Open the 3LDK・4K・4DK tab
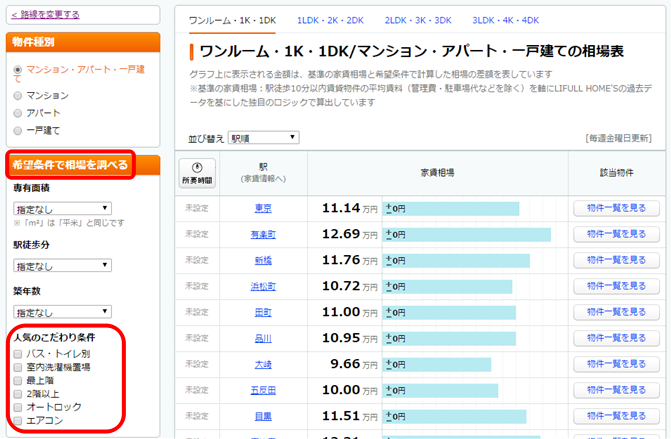The image size is (671, 439). tap(505, 20)
